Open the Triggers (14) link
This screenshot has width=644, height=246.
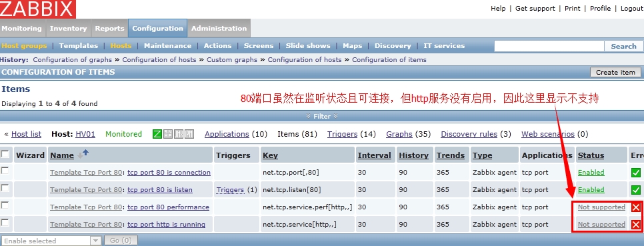342,134
